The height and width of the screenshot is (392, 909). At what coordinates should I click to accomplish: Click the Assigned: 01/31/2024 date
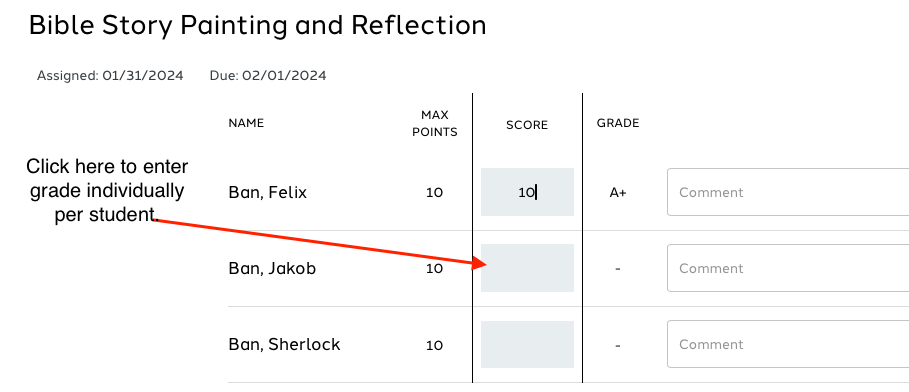pos(110,75)
